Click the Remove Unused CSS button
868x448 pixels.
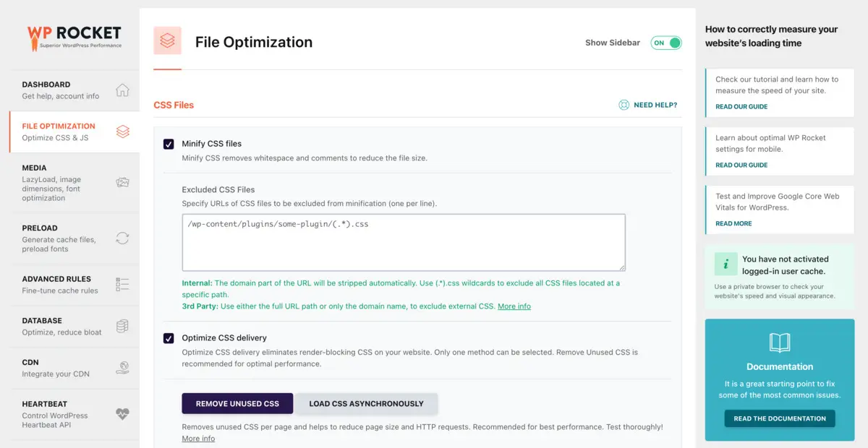(237, 403)
